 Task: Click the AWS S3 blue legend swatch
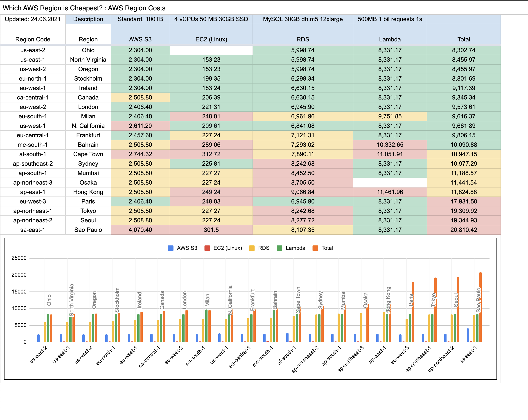coord(171,248)
